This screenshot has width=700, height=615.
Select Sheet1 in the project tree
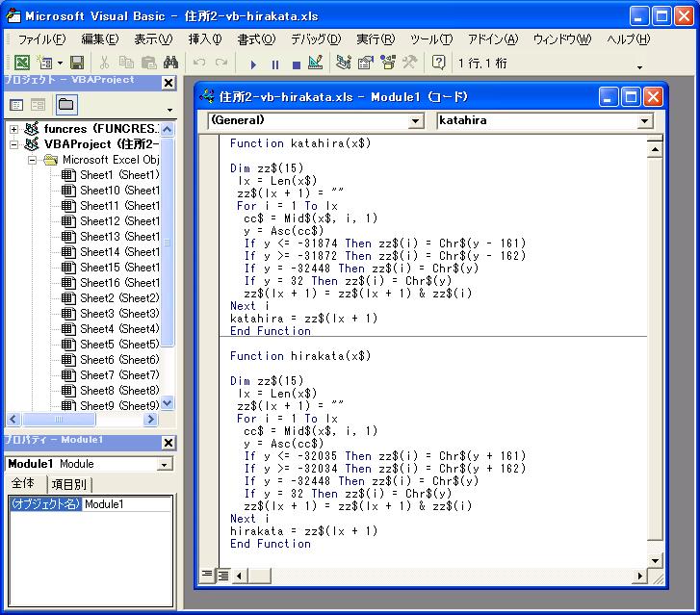119,175
